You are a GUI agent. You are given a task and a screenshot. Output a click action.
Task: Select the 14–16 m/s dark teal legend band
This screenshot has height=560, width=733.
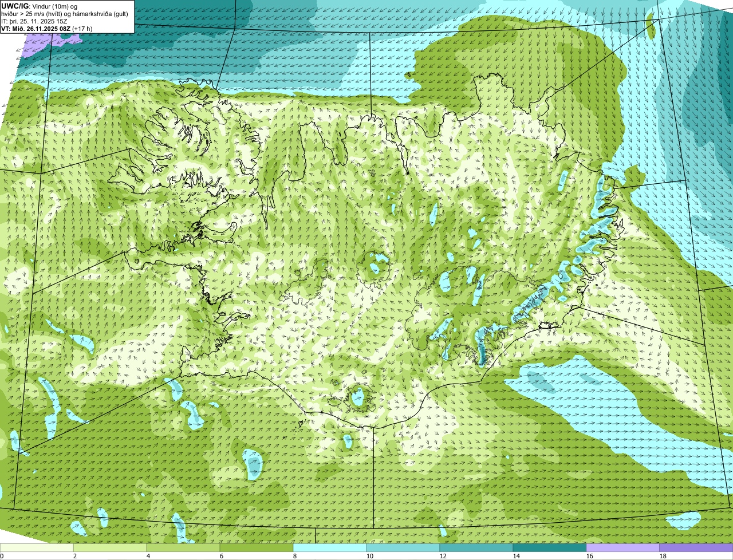pyautogui.click(x=550, y=547)
